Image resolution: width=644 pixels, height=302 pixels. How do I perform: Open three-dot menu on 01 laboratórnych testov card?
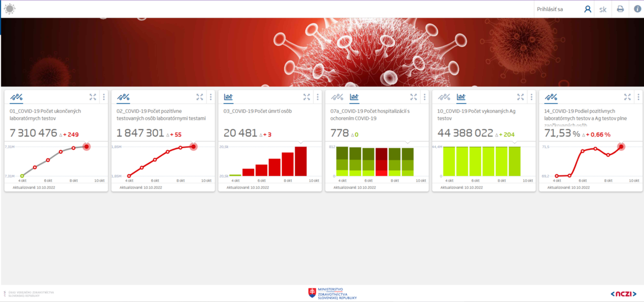click(x=104, y=97)
